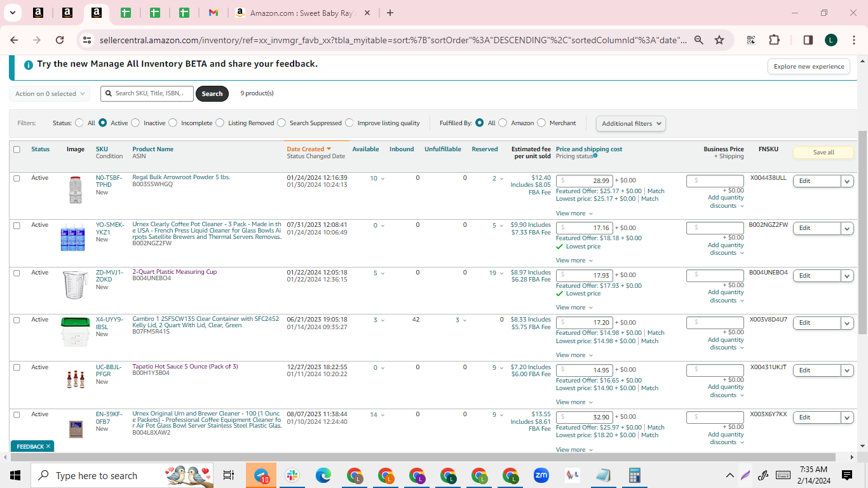The image size is (868, 488).
Task: Reload the Seller Central page
Action: (x=60, y=40)
